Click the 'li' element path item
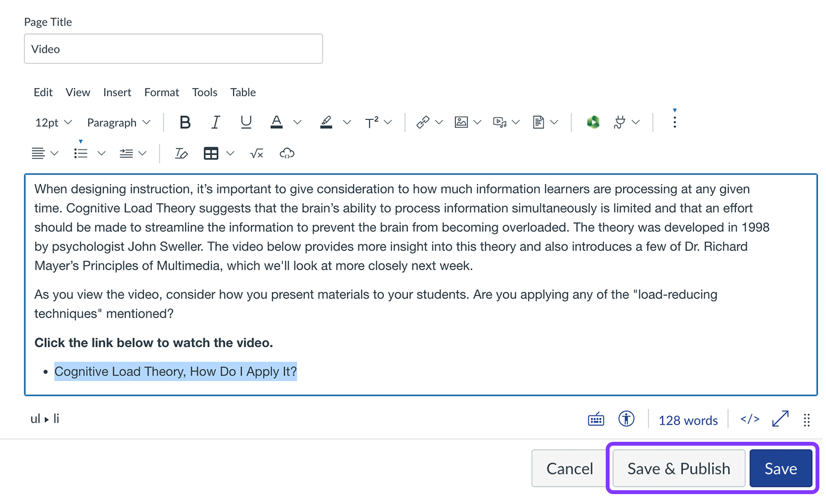826x504 pixels. (56, 419)
